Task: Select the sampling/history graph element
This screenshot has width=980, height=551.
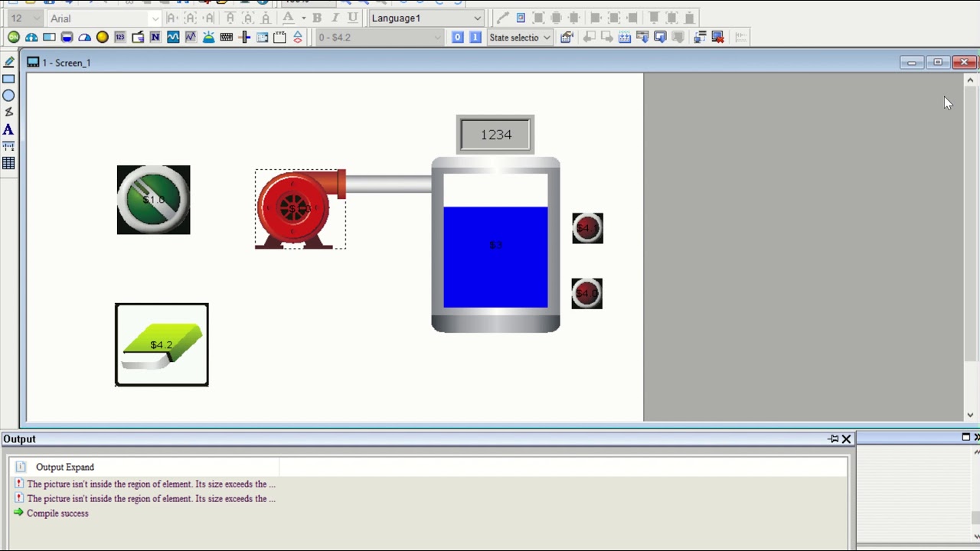Action: pos(191,37)
